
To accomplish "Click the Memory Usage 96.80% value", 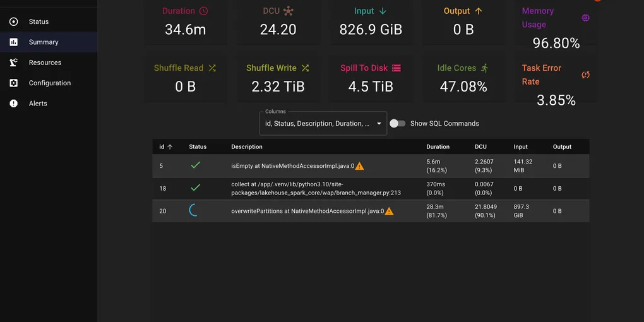I will point(556,43).
